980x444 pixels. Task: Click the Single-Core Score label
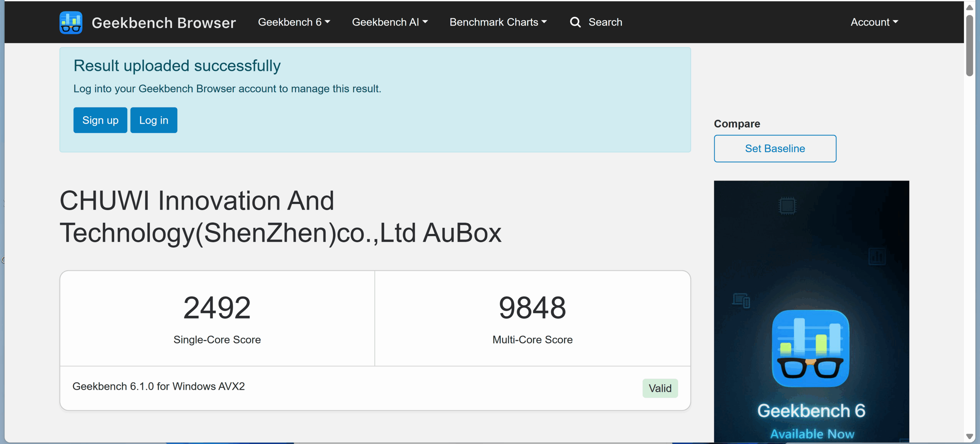pyautogui.click(x=217, y=340)
